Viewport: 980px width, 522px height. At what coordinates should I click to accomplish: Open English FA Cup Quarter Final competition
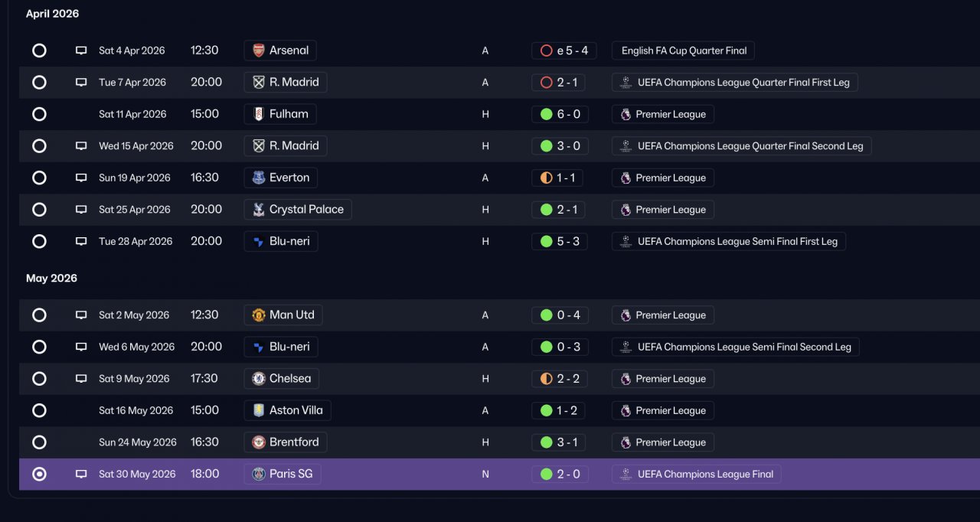[x=683, y=51]
